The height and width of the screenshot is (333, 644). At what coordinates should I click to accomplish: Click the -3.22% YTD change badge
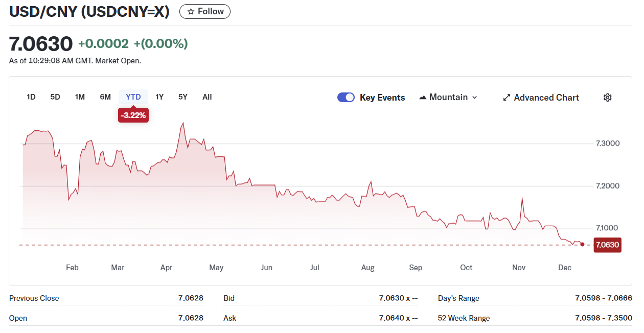[x=133, y=115]
